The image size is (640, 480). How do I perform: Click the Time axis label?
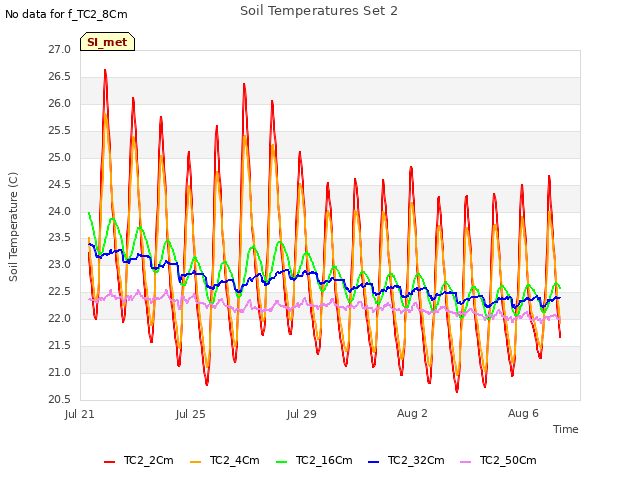tap(566, 429)
